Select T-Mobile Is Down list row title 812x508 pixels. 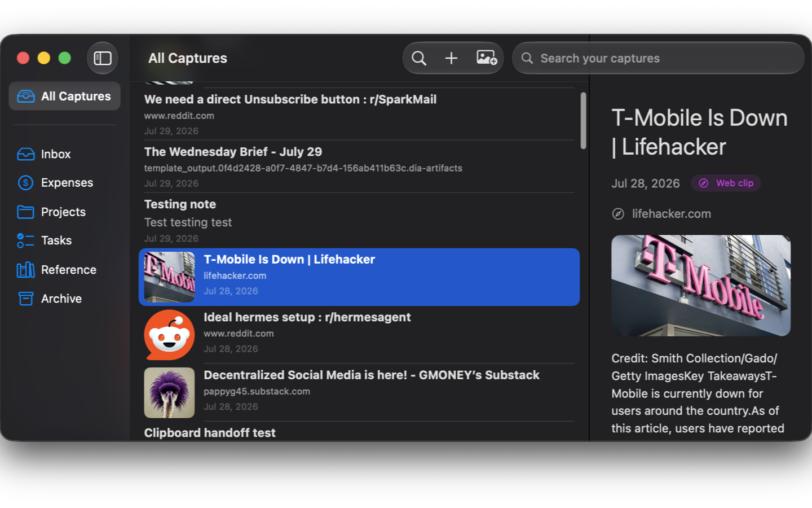pyautogui.click(x=289, y=260)
